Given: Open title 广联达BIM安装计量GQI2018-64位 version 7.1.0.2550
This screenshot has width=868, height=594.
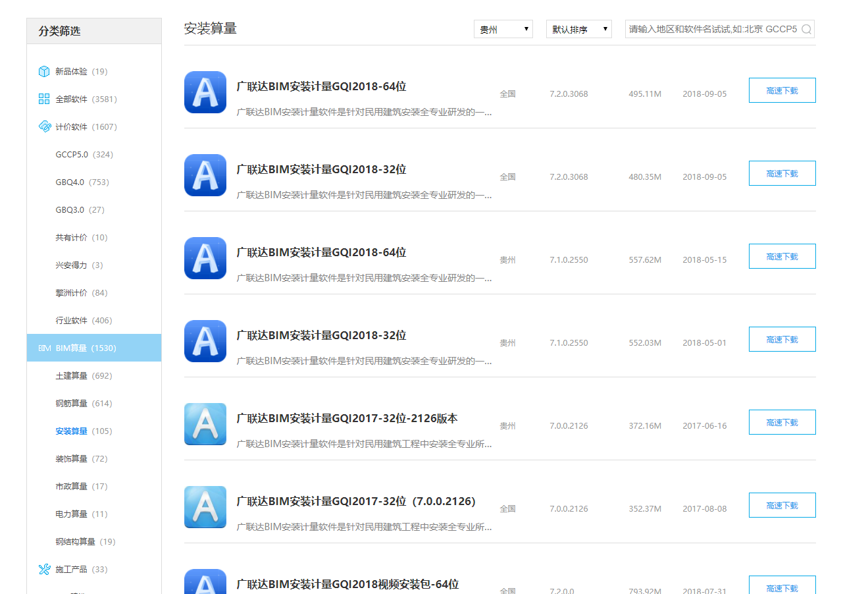Looking at the screenshot, I should click(x=321, y=252).
